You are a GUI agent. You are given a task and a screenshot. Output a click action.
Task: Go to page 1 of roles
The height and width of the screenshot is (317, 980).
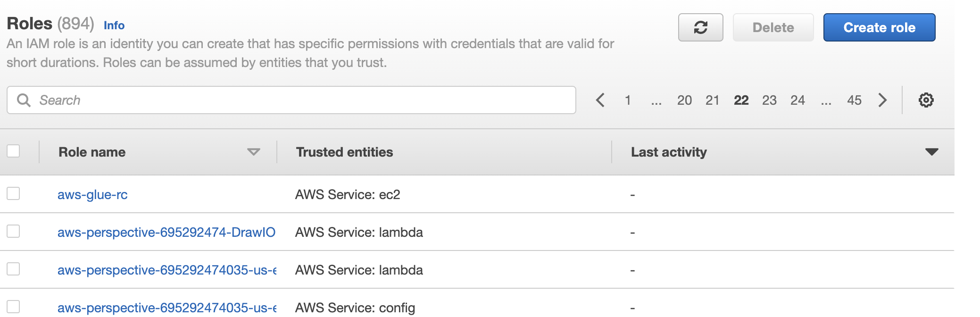(628, 100)
